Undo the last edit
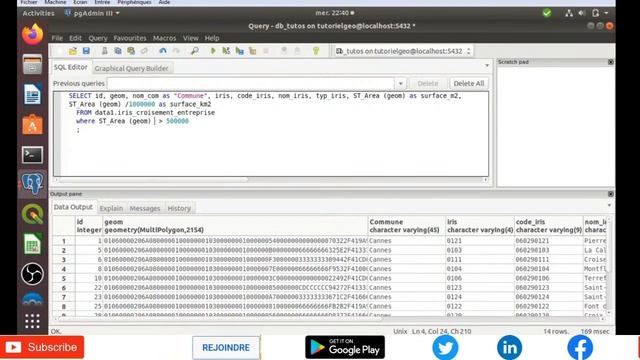 click(162, 51)
